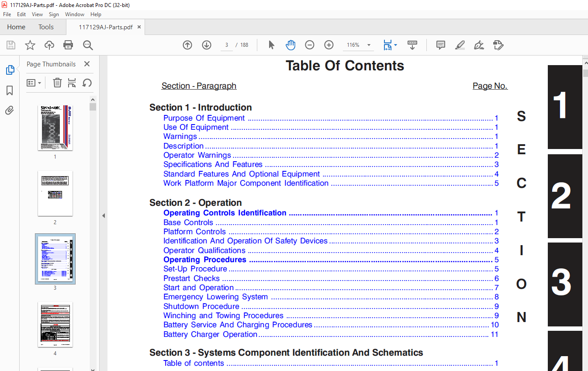Select the page 4 thumbnail
The image size is (588, 371).
pyautogui.click(x=55, y=325)
